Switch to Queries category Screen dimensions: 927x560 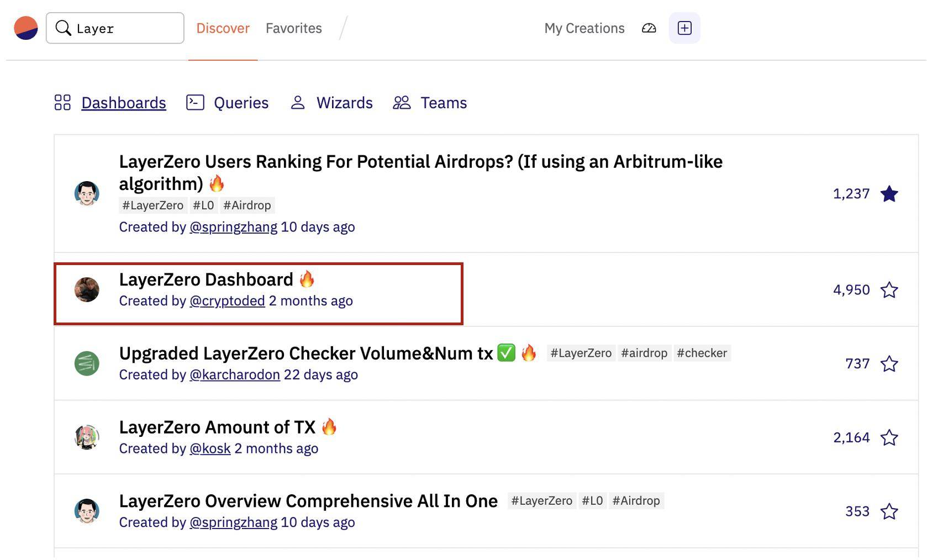pos(241,103)
